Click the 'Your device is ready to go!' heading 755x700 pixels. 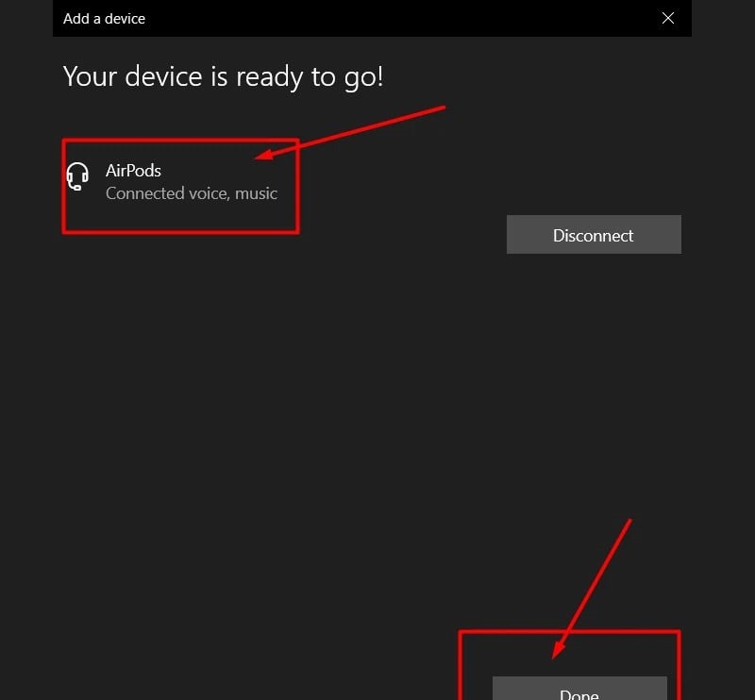(x=223, y=76)
